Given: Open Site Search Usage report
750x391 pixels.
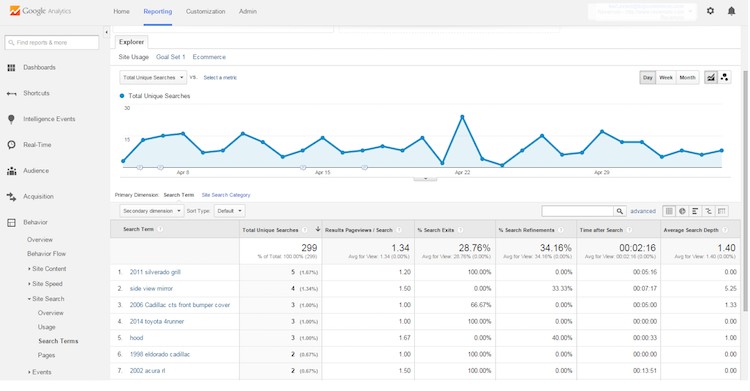Looking at the screenshot, I should [46, 327].
